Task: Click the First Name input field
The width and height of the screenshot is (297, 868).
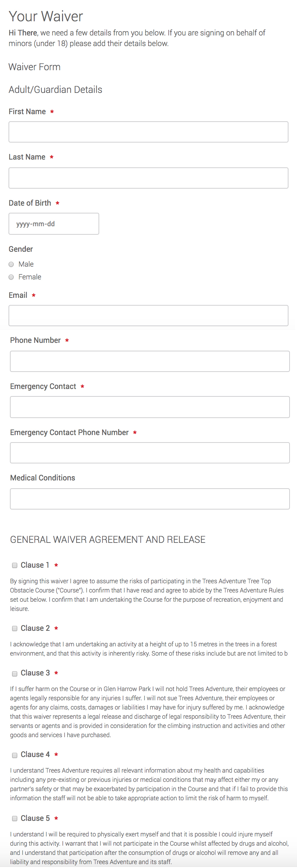Action: [x=148, y=132]
